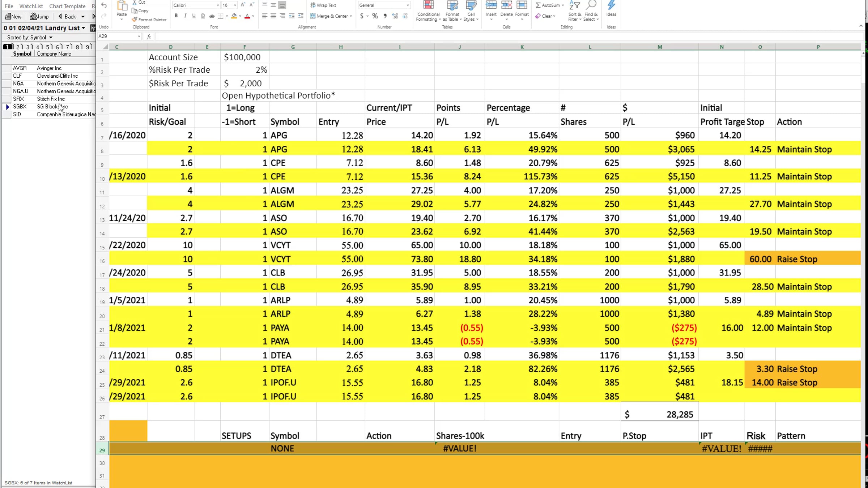Toggle bold formatting
The width and height of the screenshot is (868, 488).
pyautogui.click(x=176, y=16)
